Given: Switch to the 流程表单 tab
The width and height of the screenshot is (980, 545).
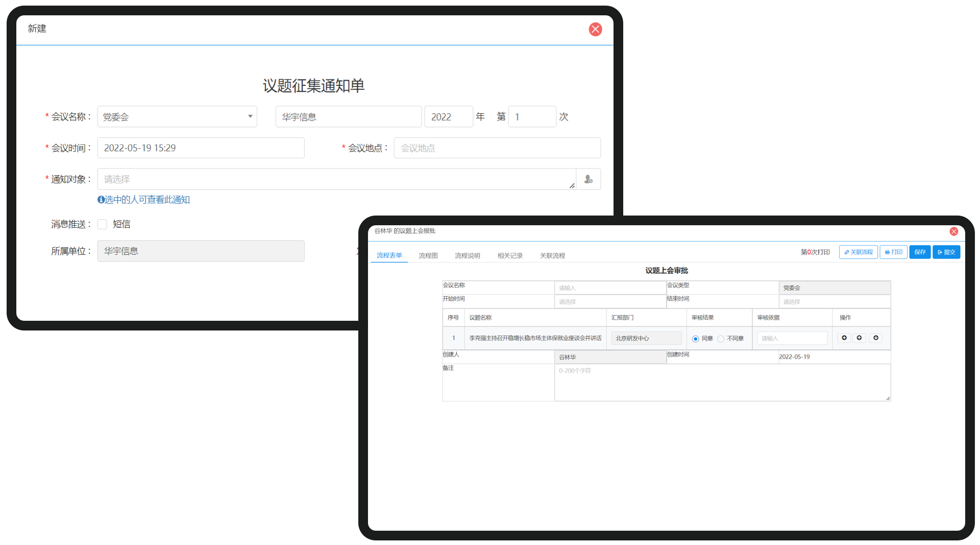Looking at the screenshot, I should (389, 255).
